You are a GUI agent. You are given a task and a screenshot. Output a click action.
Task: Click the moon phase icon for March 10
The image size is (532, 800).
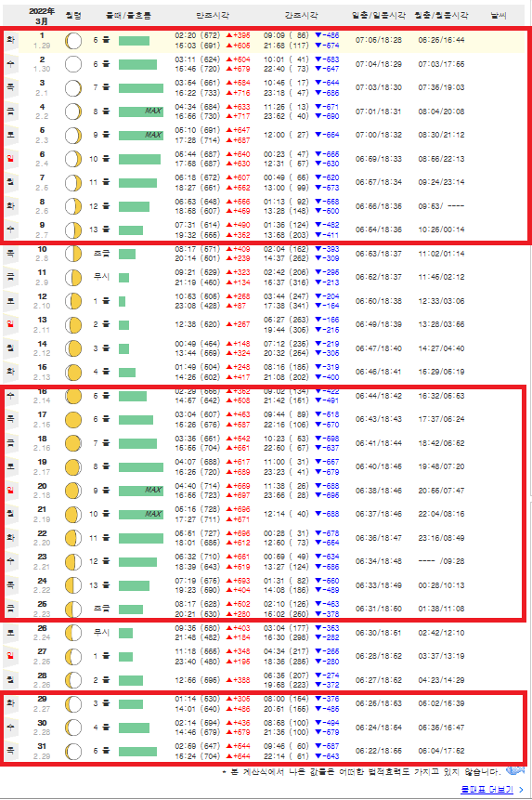73,254
